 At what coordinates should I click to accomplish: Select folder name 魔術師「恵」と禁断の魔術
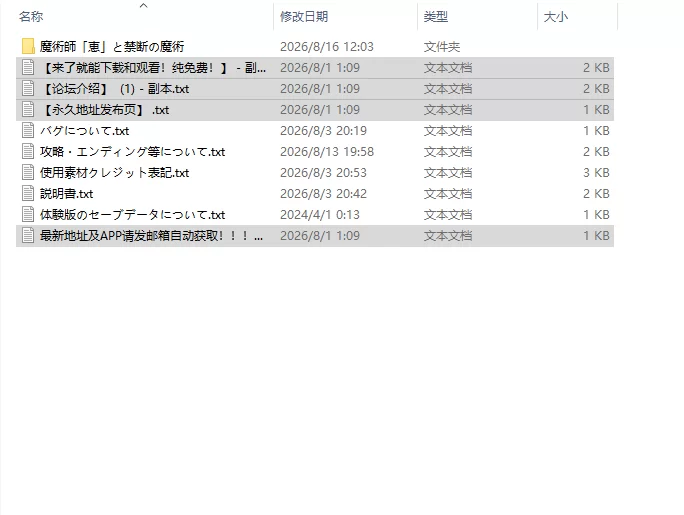click(x=112, y=47)
